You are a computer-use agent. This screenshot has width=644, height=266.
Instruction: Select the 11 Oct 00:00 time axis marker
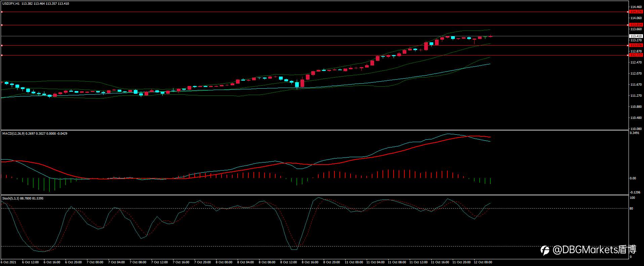[x=354, y=262]
